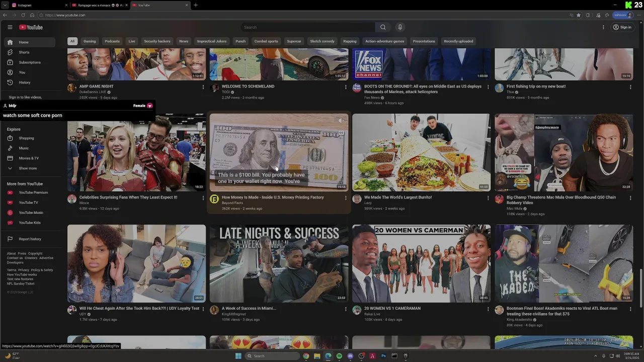Open options menu for First fishing trip video
The width and height of the screenshot is (644, 362).
click(x=630, y=87)
